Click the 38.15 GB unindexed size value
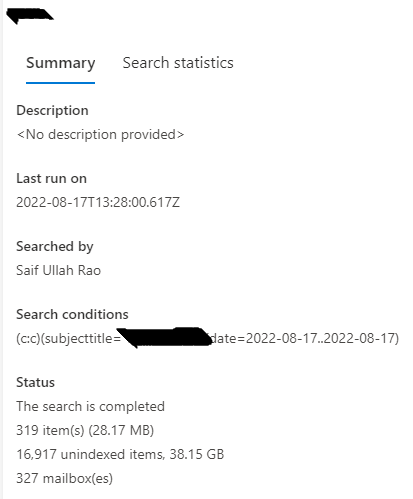413x499 pixels. (x=197, y=454)
